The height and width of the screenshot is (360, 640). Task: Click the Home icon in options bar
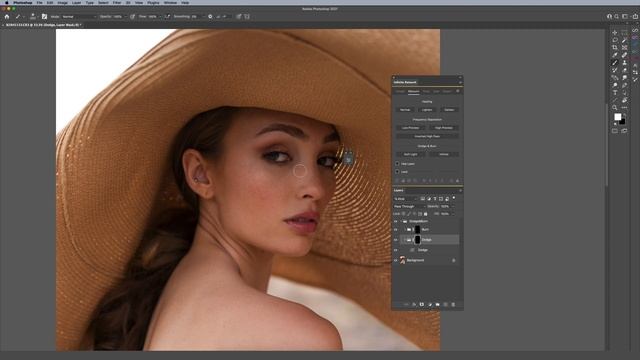(x=7, y=17)
